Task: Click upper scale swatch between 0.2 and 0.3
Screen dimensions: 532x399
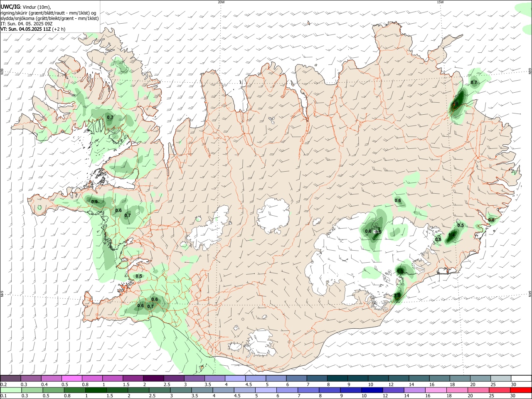Action: (11, 379)
